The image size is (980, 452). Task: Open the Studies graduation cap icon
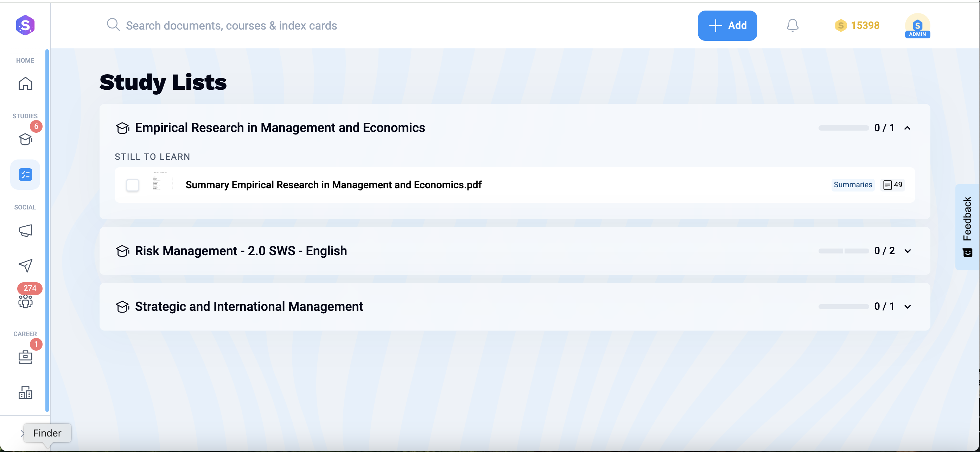coord(25,139)
